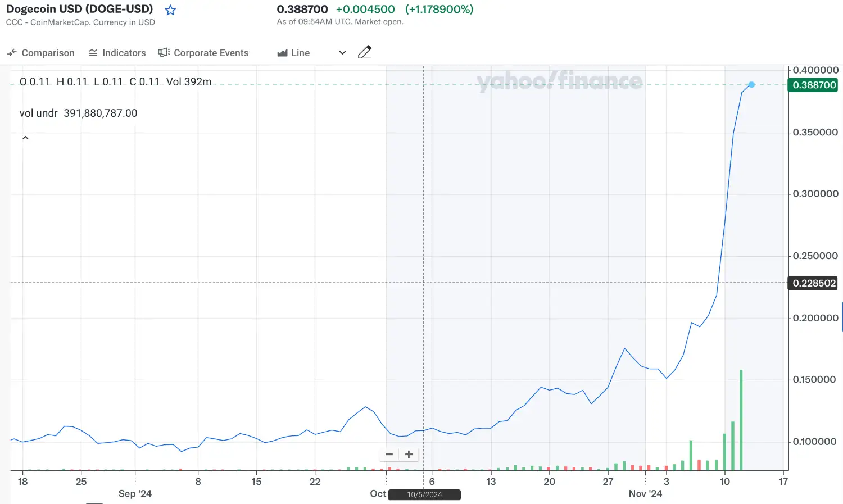Click the Dogecoin USD (DOGE-USD) title

(79, 9)
